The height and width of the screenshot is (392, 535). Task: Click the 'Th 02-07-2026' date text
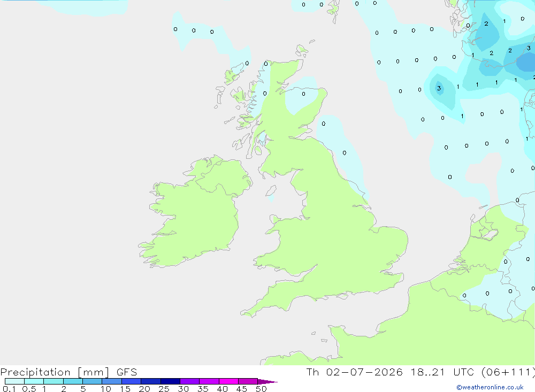(x=354, y=372)
